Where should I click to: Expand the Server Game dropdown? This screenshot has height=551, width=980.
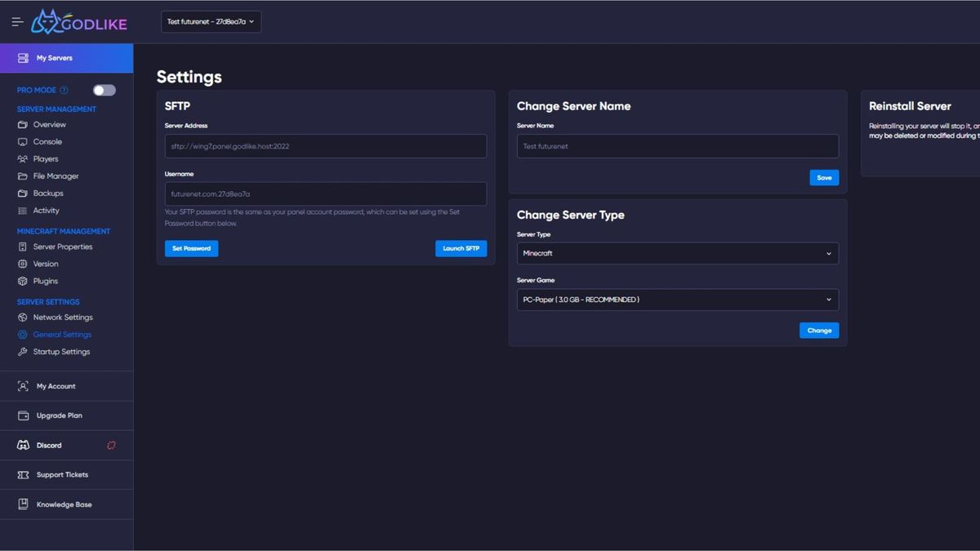677,300
